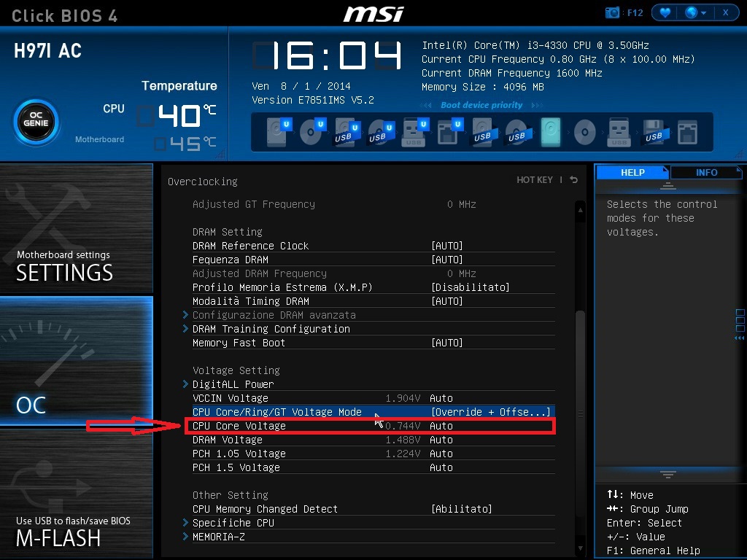The height and width of the screenshot is (560, 747).
Task: Click the CPU temperature 40°C readout
Action: pos(177,116)
